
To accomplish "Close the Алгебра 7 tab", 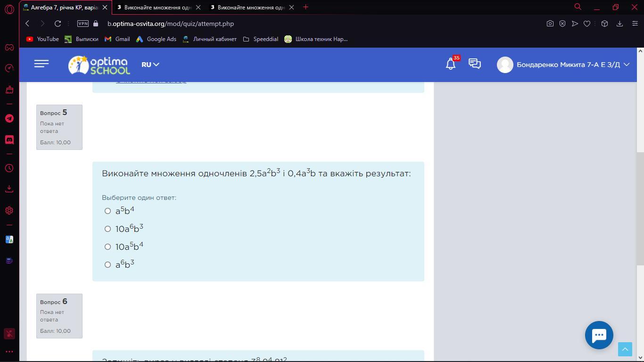I will tap(105, 7).
